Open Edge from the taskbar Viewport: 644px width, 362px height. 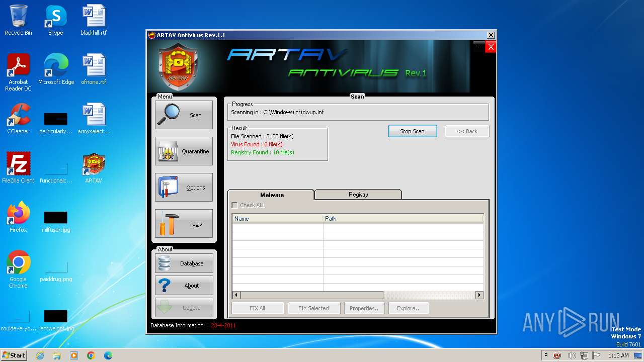(108, 355)
